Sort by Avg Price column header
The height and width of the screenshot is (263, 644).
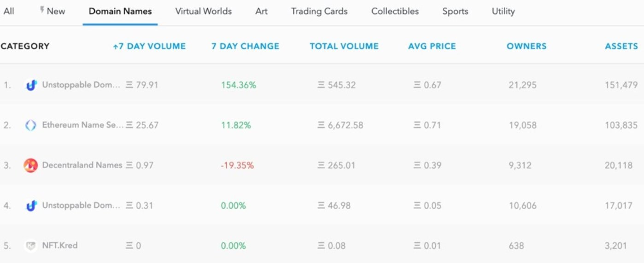point(432,46)
